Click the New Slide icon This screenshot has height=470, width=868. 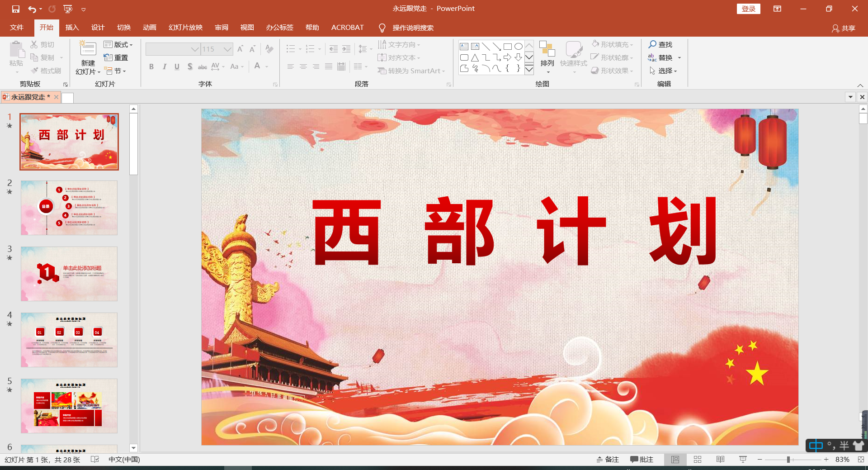pyautogui.click(x=88, y=49)
